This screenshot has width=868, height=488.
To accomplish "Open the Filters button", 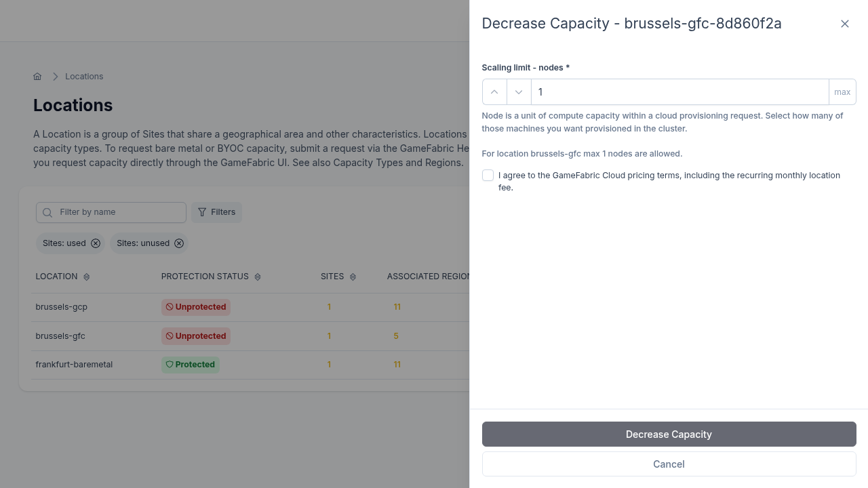I will pyautogui.click(x=216, y=212).
